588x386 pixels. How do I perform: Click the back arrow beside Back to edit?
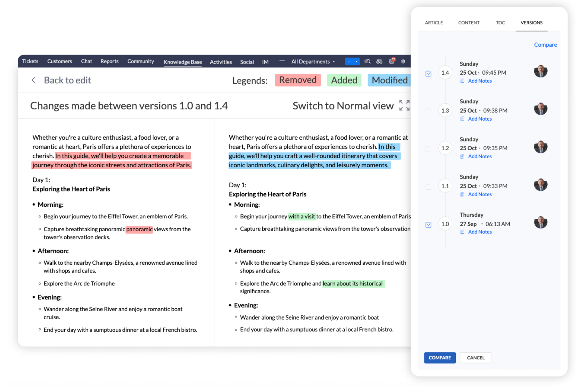point(34,80)
